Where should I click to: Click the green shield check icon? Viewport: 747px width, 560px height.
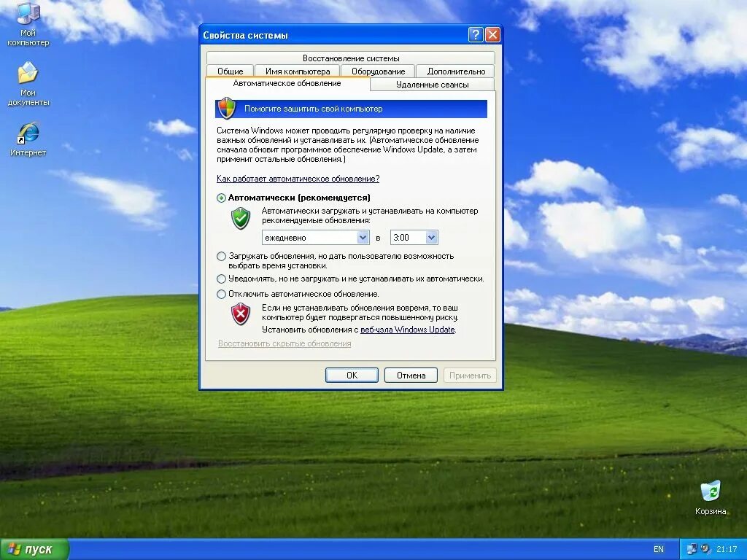pyautogui.click(x=241, y=219)
